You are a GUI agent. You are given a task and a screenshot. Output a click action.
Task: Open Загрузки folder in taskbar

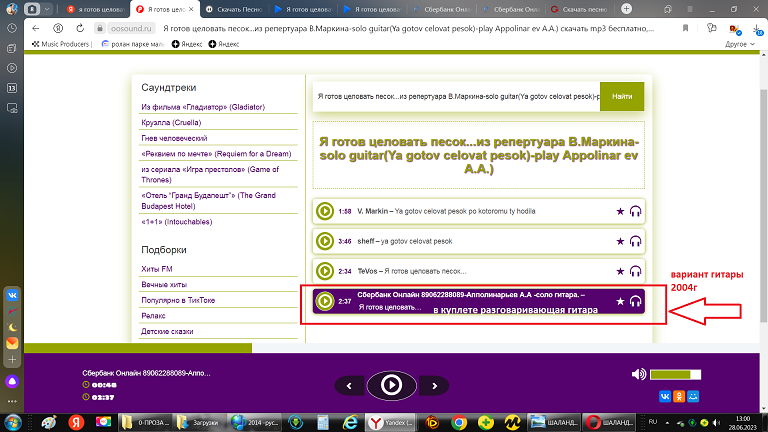coord(198,422)
